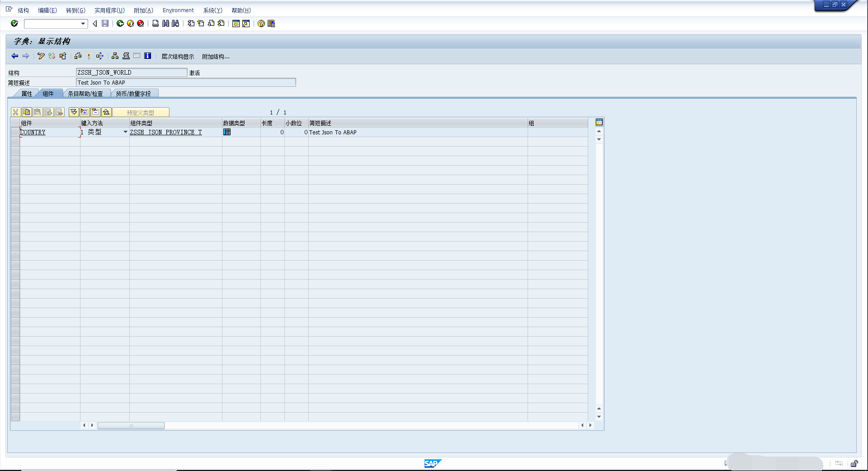Switch to the 条目帮助/检查 tab
The image size is (868, 471).
click(85, 94)
